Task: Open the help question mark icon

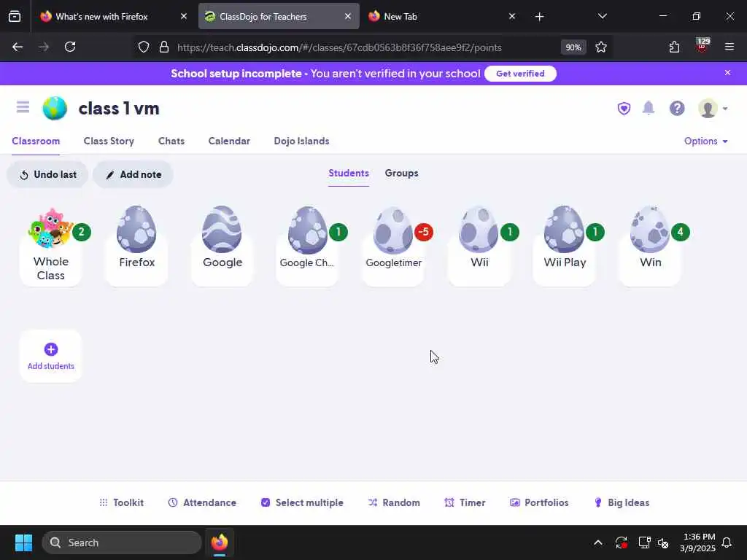Action: click(677, 109)
